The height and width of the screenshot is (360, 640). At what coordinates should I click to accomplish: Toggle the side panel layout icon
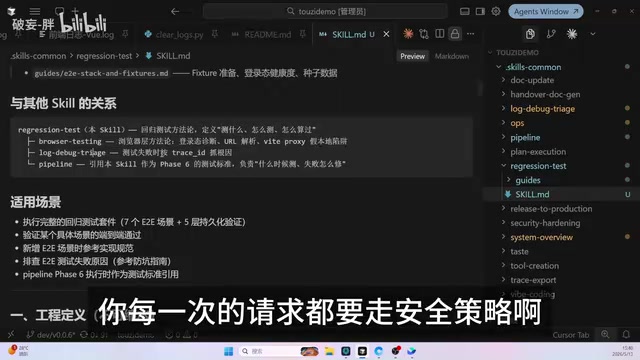pyautogui.click(x=480, y=11)
